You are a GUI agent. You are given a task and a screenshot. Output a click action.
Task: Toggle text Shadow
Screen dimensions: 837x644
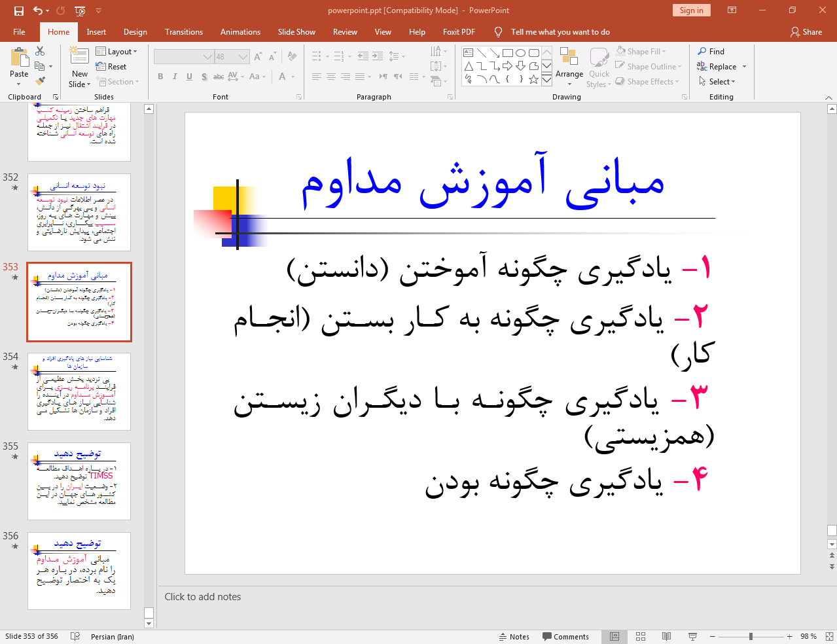[204, 77]
